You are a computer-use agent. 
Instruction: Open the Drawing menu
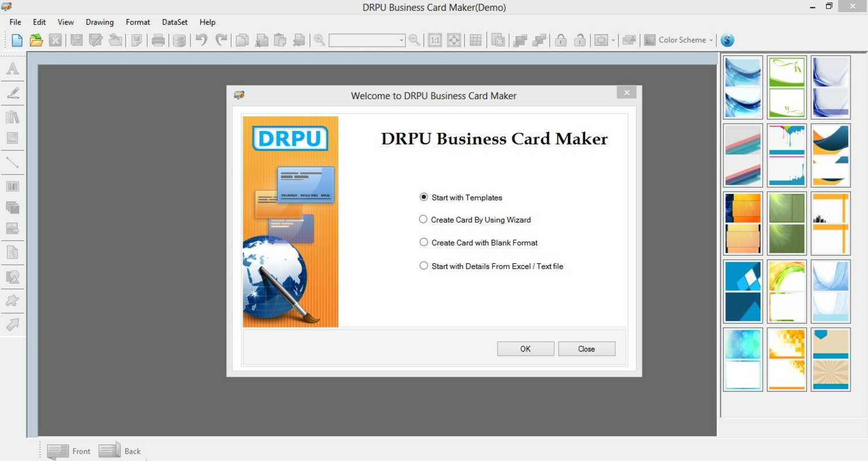pyautogui.click(x=100, y=22)
